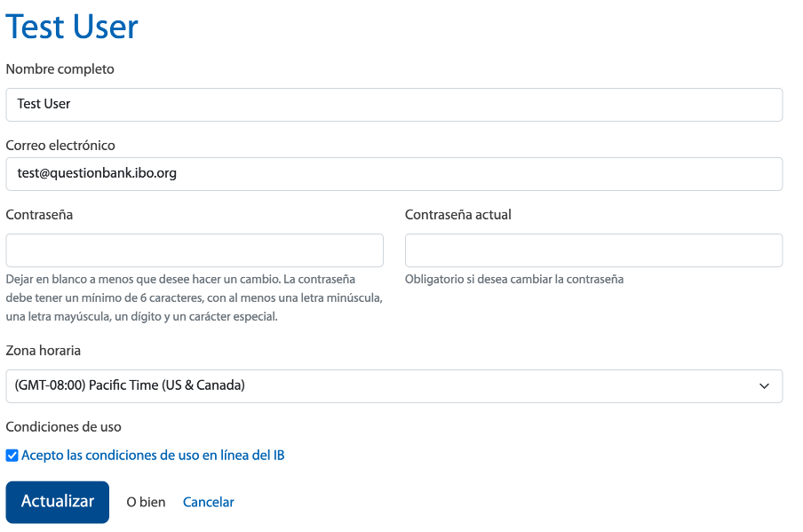Click the O bien text beside Actualizar
Screen dimensions: 803x532
coord(146,503)
